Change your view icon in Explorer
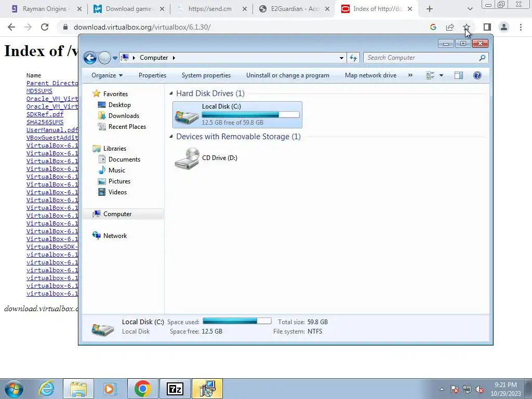Screen dimensions: 532x399 pyautogui.click(x=430, y=75)
